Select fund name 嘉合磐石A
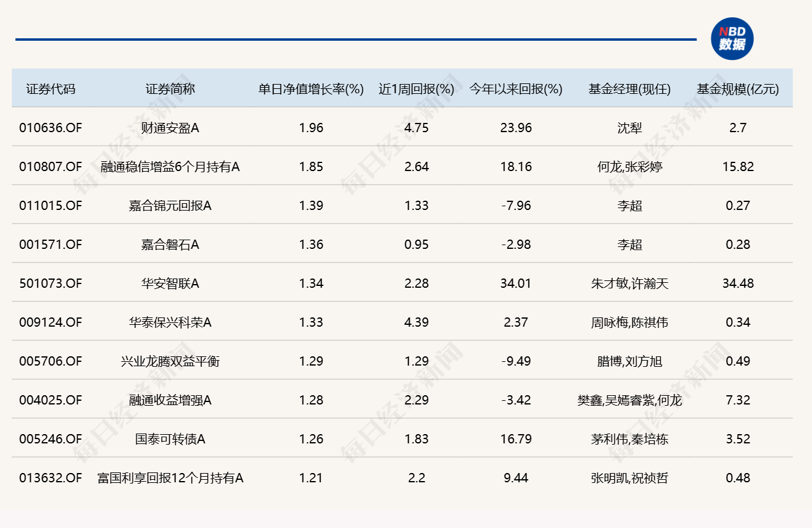This screenshot has height=528, width=812. [x=170, y=245]
